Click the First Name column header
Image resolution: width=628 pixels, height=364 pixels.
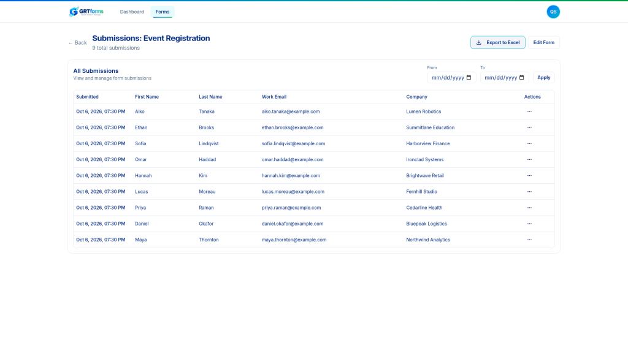[147, 97]
